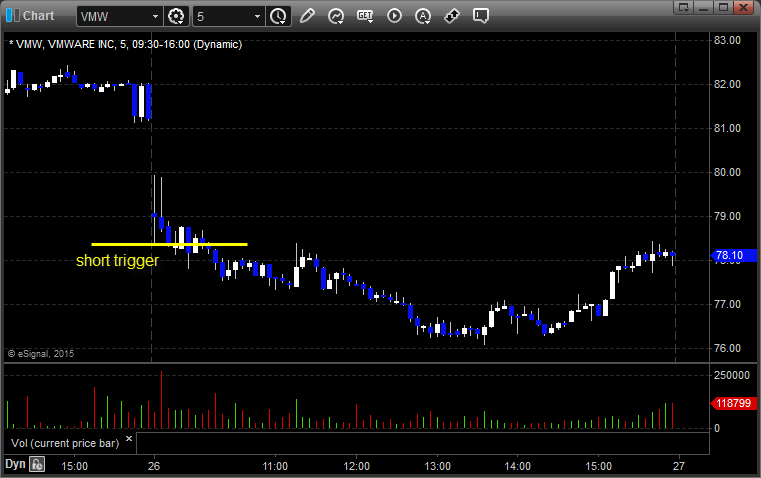Expand the interval 5 dropdown
This screenshot has width=761, height=478.
click(257, 16)
